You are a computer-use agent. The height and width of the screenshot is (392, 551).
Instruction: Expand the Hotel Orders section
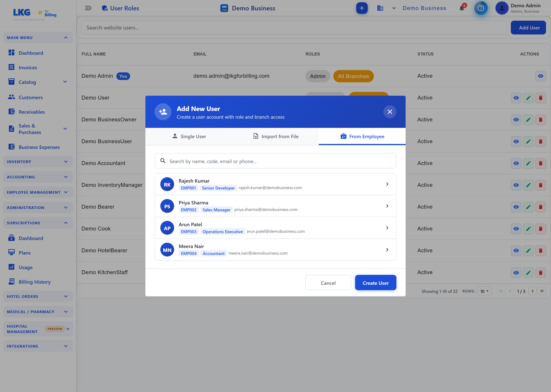pyautogui.click(x=38, y=296)
